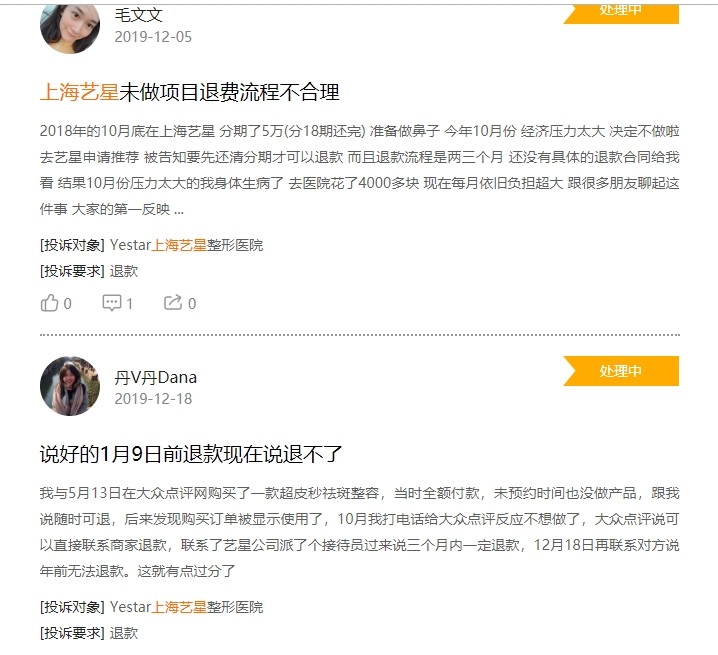Click 处理中 status badge on Dana's post
The width and height of the screenshot is (718, 655).
[x=621, y=371]
